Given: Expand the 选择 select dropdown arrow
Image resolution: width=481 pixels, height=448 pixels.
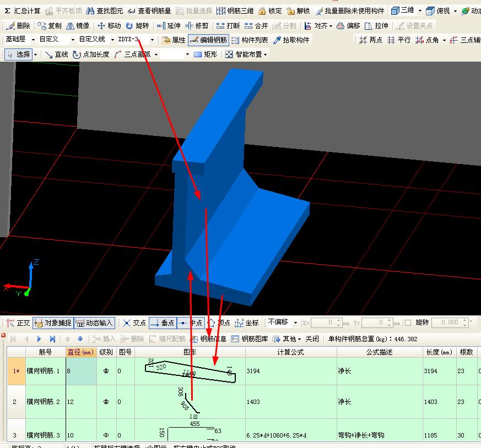Looking at the screenshot, I should pyautogui.click(x=36, y=55).
